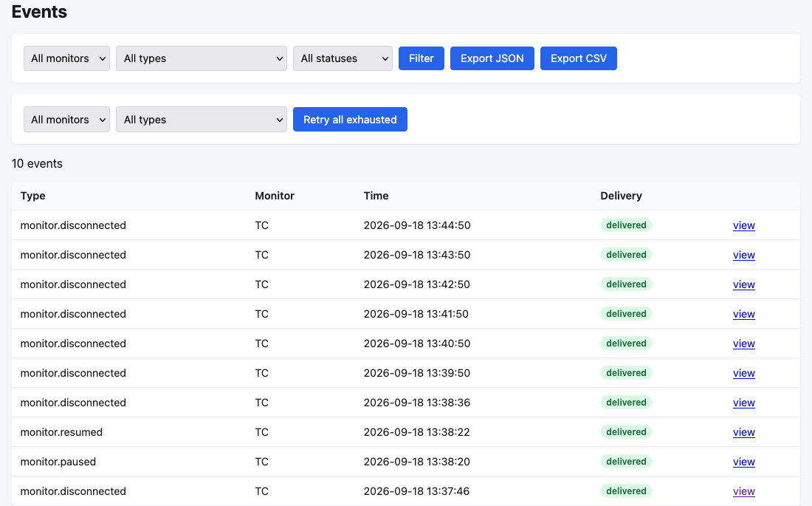The image size is (812, 506).
Task: Click delivered badge in 13:44:50 row
Action: (x=626, y=225)
